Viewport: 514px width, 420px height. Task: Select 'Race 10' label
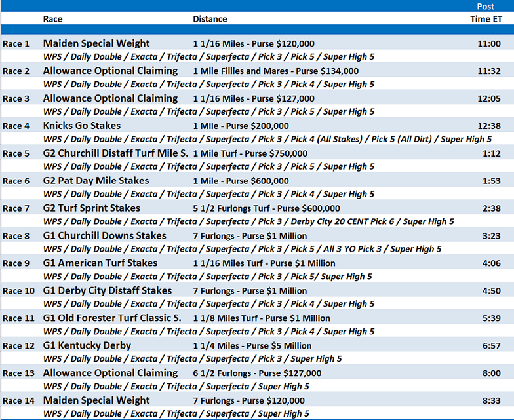tap(18, 291)
